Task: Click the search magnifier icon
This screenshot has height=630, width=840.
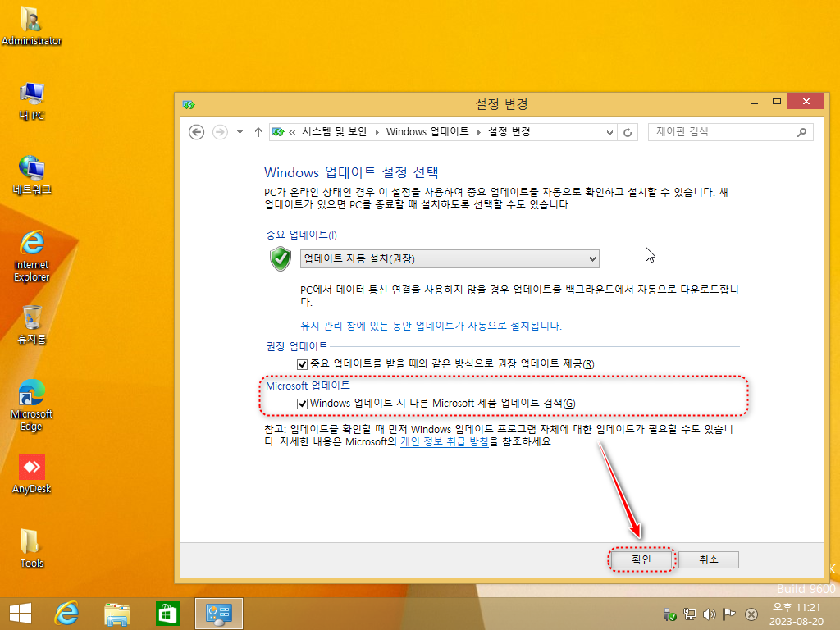Action: [x=801, y=132]
